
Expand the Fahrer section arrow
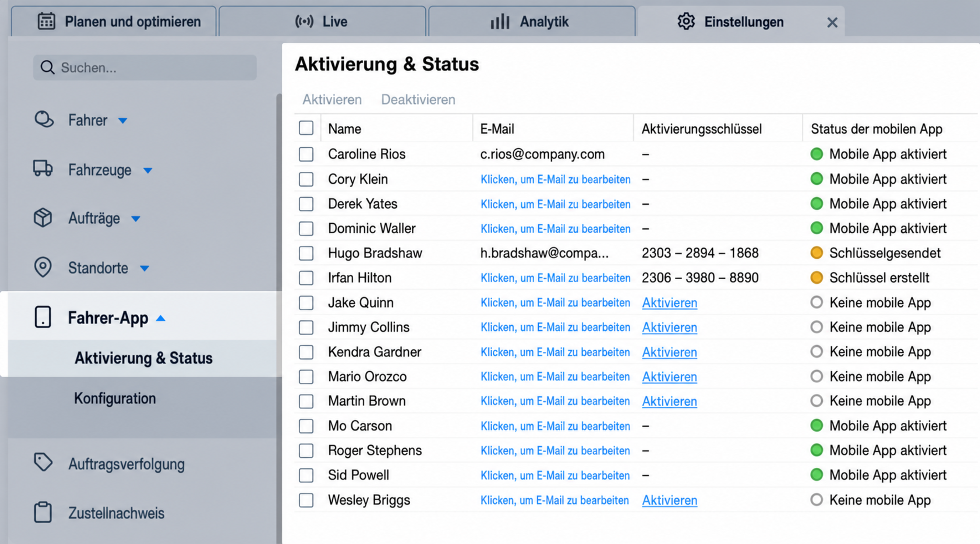pyautogui.click(x=123, y=121)
